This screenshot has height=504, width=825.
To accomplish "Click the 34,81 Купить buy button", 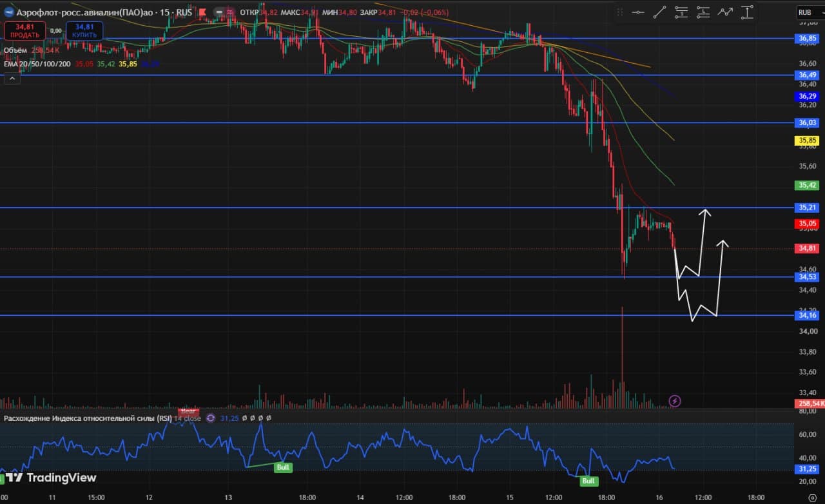I will [84, 30].
